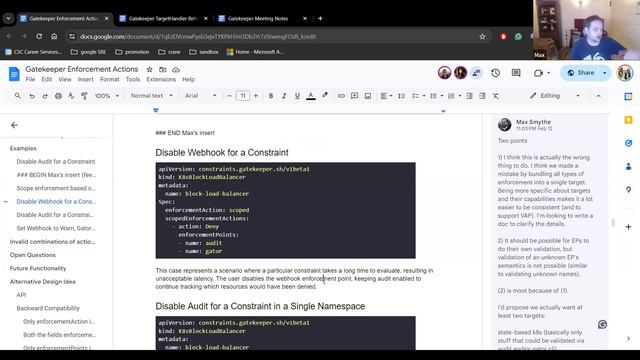Viewport: 640px width, 360px height.
Task: Close the document outline panel
Action: [14, 125]
